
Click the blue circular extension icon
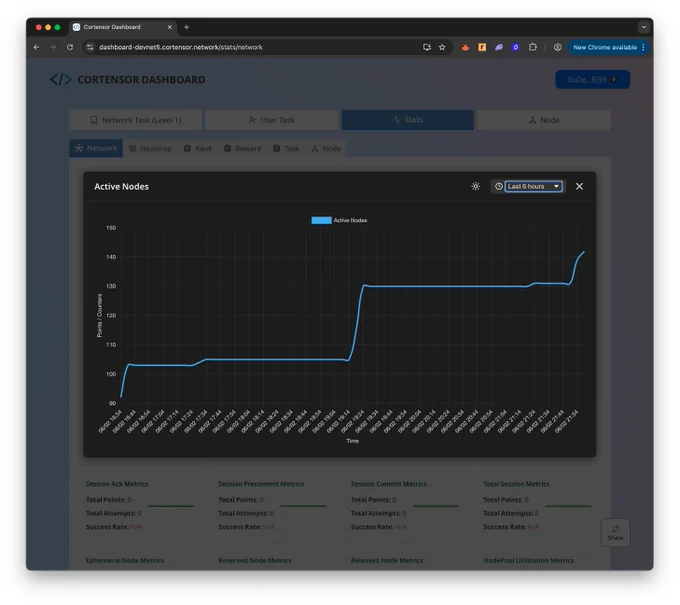tap(516, 47)
